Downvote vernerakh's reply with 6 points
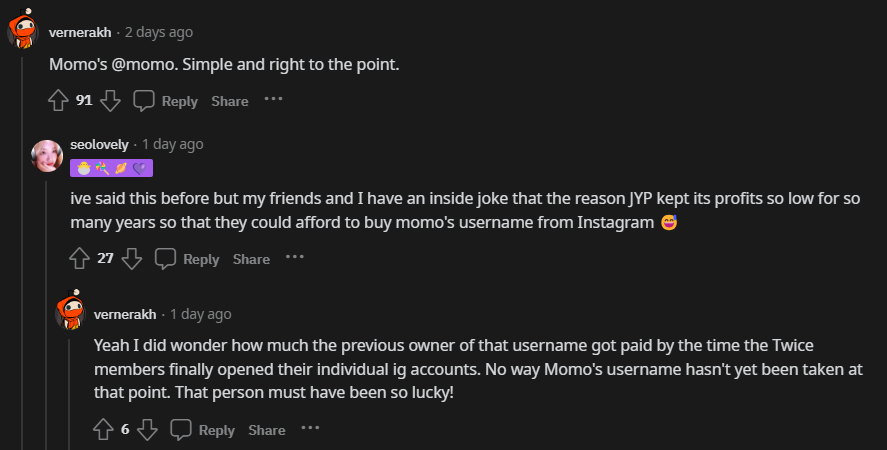The height and width of the screenshot is (450, 887). click(147, 430)
